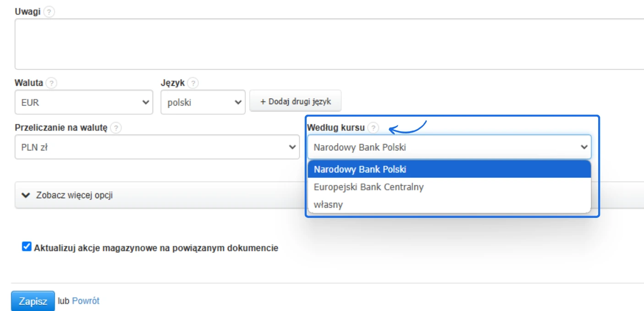Screen dimensions: 644x311
Task: Open the Waluta currency dropdown showing EUR
Action: point(83,101)
